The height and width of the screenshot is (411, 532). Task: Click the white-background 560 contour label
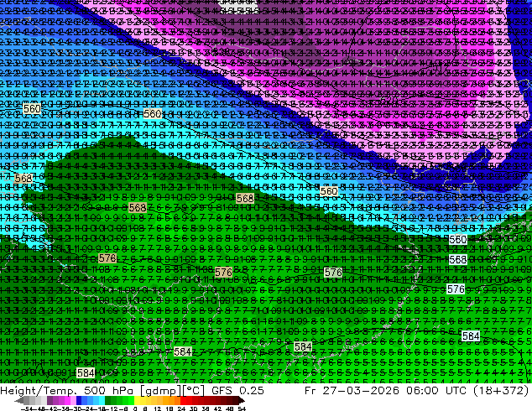click(x=457, y=240)
